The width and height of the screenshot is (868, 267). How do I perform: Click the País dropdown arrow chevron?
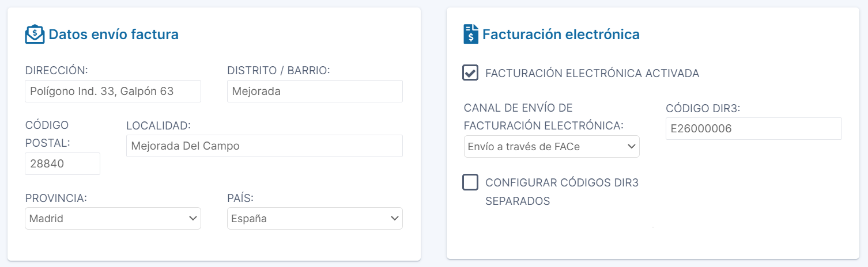pyautogui.click(x=394, y=219)
